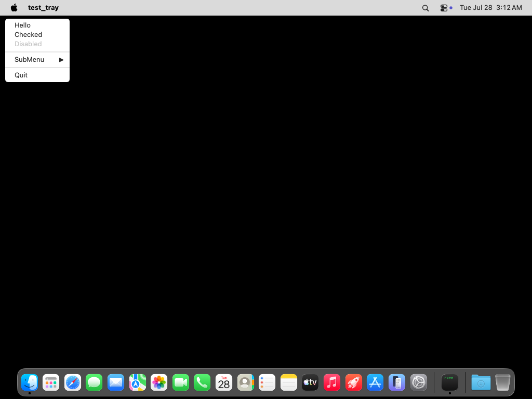The height and width of the screenshot is (399, 532).
Task: Open Notes from the Dock
Action: [289, 382]
